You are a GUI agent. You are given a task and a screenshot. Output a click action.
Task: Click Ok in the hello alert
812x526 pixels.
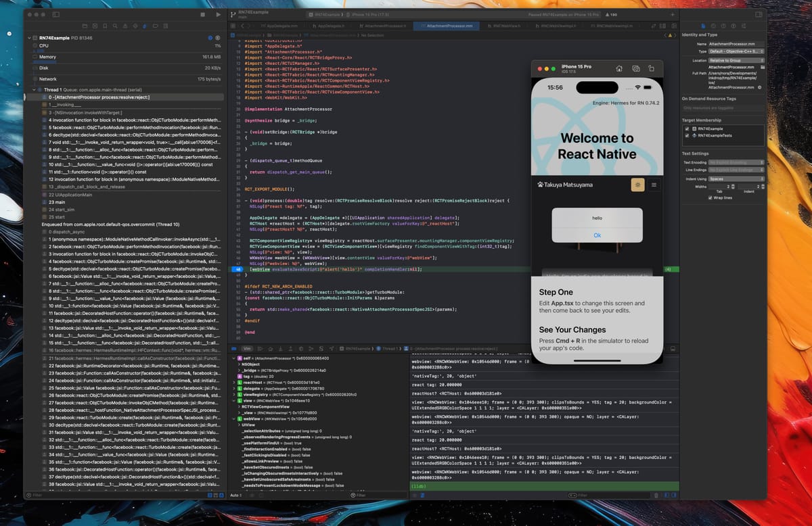coord(597,235)
